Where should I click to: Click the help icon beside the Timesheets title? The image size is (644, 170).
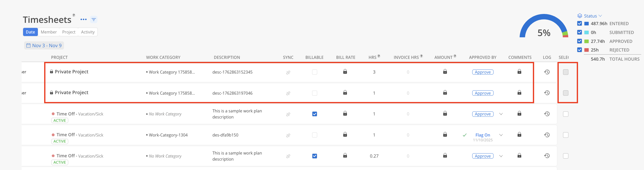[x=74, y=15]
